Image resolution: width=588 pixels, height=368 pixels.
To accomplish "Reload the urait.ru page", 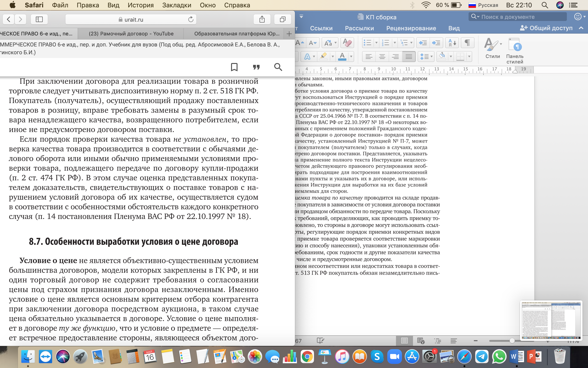I will point(191,19).
